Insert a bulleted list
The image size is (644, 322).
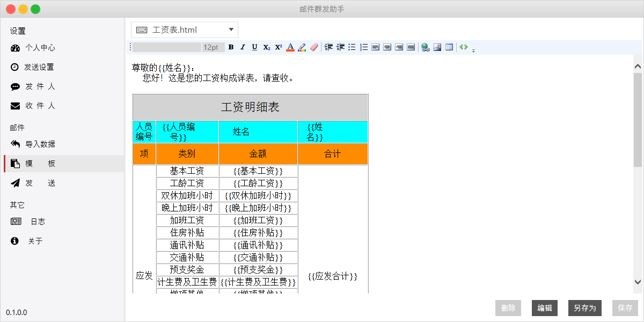[x=352, y=47]
